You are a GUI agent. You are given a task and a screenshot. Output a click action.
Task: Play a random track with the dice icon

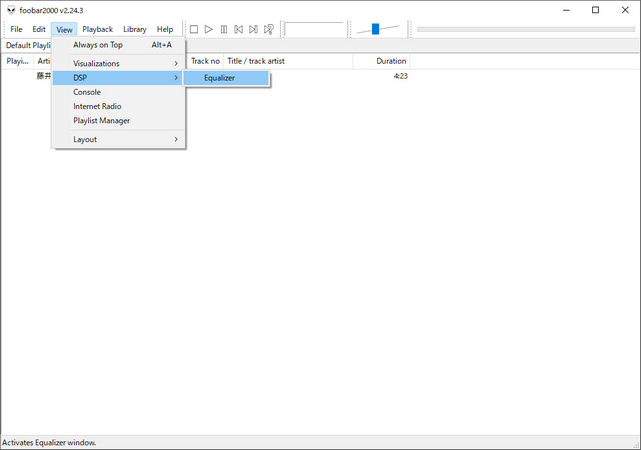pos(269,29)
